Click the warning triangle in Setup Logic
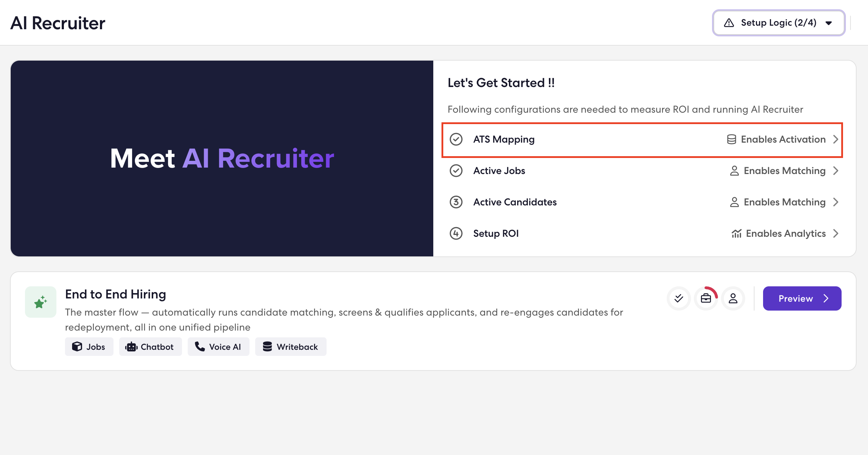This screenshot has width=868, height=455. click(729, 23)
